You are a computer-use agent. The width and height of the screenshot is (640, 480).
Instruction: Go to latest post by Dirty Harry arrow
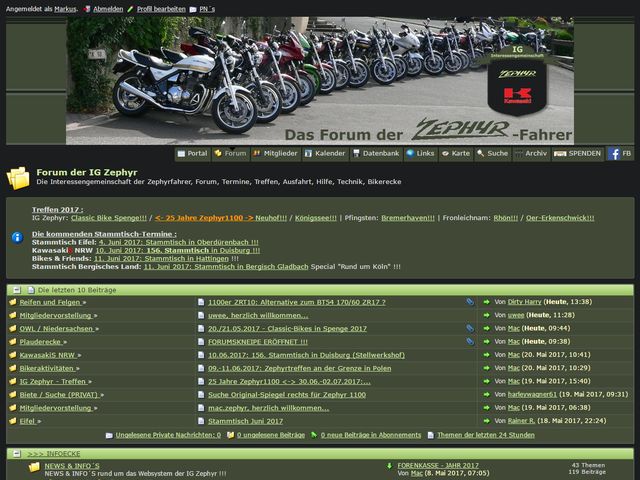tap(486, 302)
